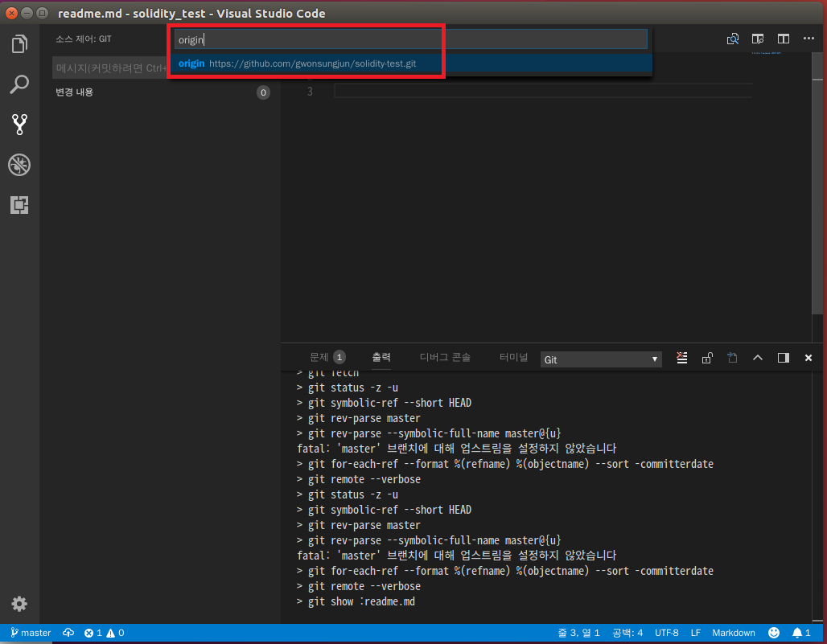Switch to the 터미널 tab

(x=513, y=357)
